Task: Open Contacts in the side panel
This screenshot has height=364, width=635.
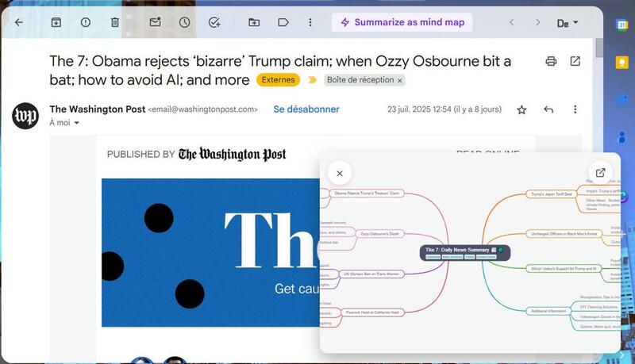Action: (622, 137)
